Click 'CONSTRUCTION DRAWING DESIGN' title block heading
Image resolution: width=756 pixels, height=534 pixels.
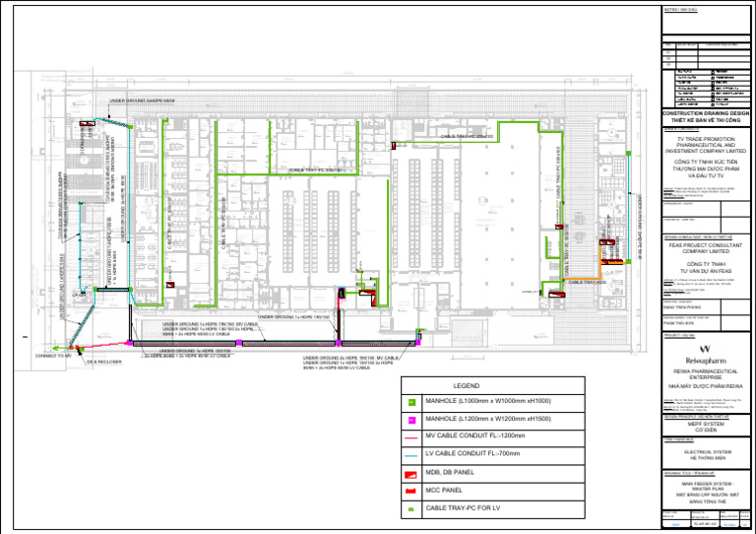pos(706,114)
